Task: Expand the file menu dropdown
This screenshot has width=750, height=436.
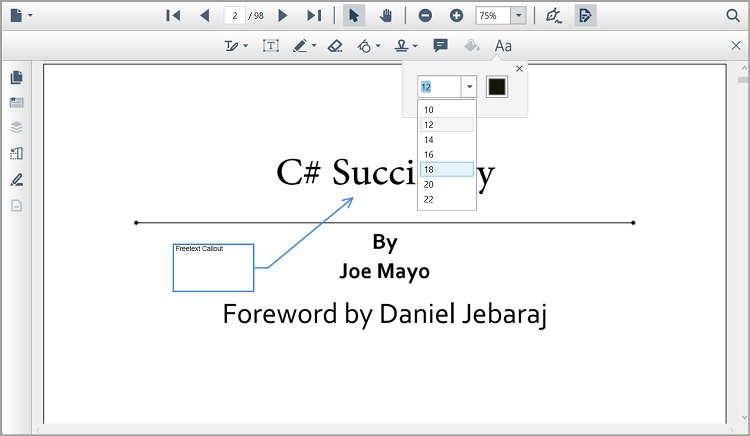Action: pyautogui.click(x=21, y=16)
